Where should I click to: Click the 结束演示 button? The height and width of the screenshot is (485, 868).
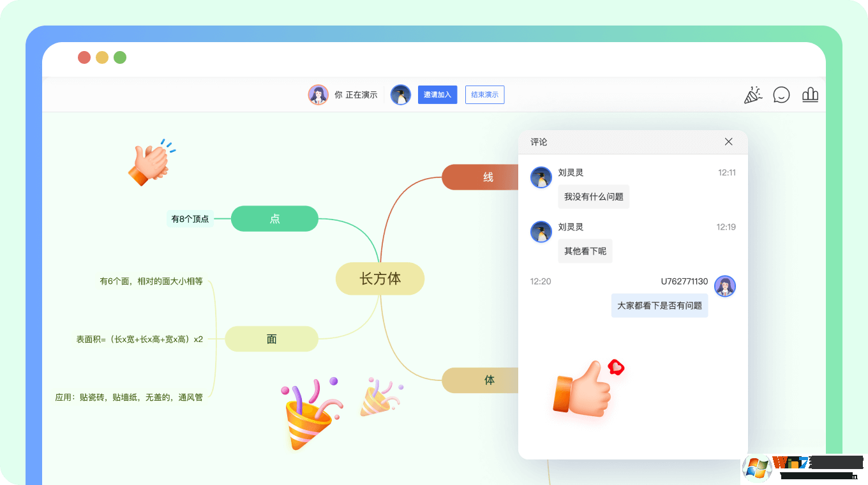click(x=484, y=94)
